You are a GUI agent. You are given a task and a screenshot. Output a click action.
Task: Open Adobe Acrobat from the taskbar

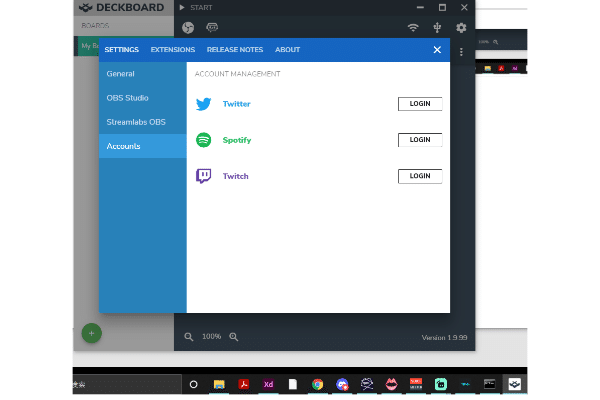(244, 384)
